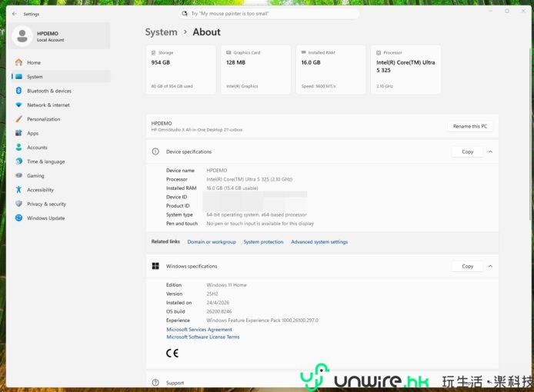Click System in the breadcrumb
This screenshot has width=534, height=392.
161,32
